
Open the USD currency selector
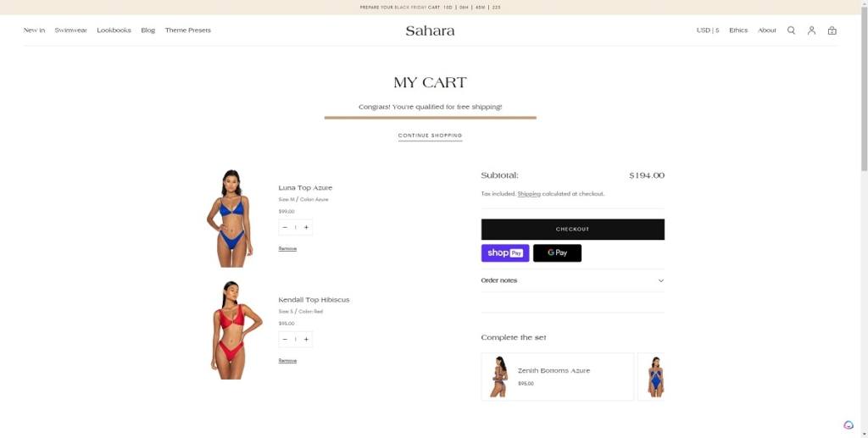pos(708,30)
